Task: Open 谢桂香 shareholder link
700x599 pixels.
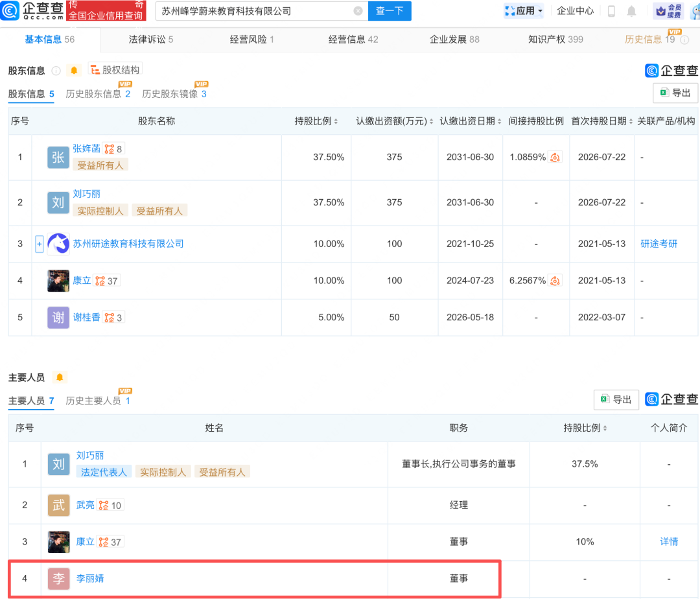Action: [87, 318]
